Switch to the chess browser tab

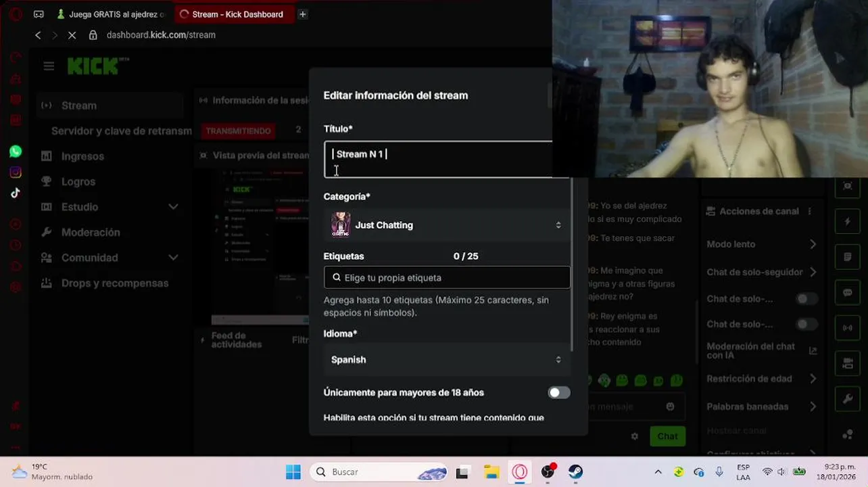click(x=112, y=14)
